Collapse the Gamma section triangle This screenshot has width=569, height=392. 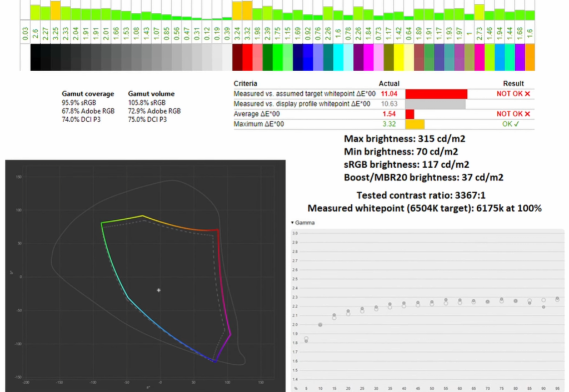click(293, 223)
